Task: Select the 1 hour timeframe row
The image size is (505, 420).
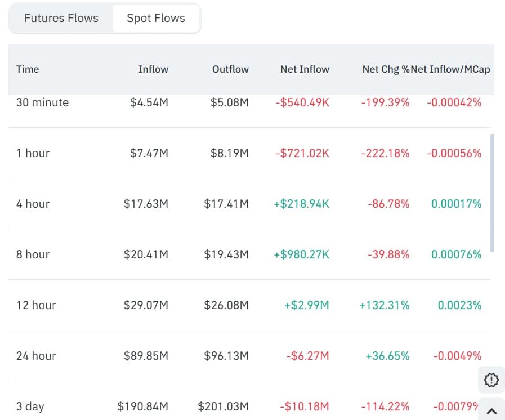Action: click(33, 153)
